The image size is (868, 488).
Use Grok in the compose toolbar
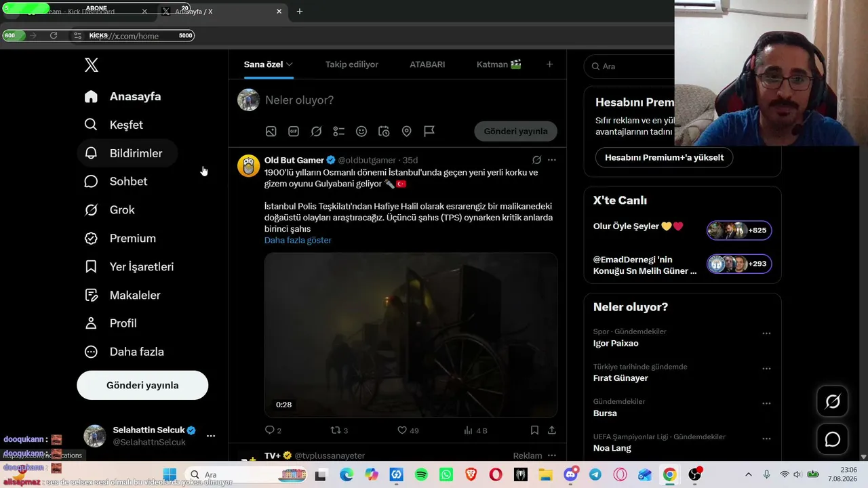coord(316,131)
